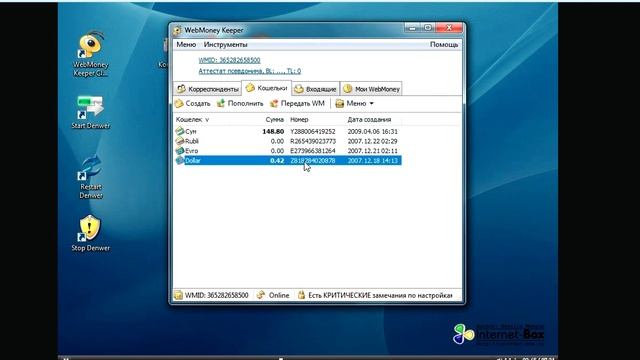The height and width of the screenshot is (360, 640).
Task: Click the lock icon beside critical warnings
Action: pos(301,295)
